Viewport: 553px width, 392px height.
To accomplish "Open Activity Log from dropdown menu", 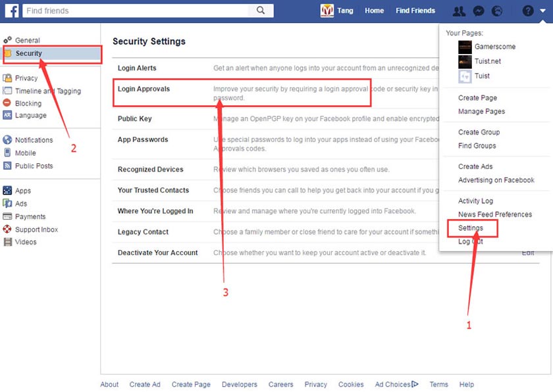I will click(475, 201).
